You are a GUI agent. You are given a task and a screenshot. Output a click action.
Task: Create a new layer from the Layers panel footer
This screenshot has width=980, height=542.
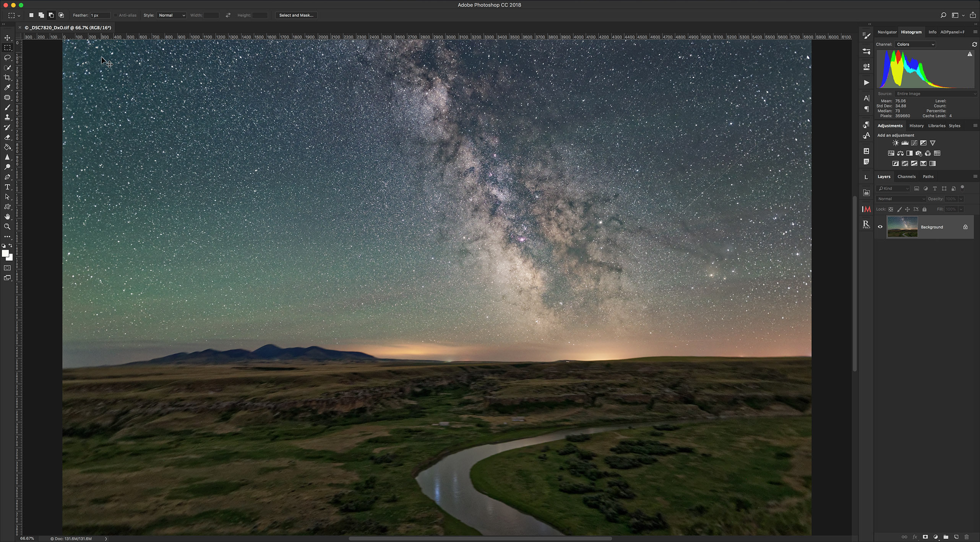click(x=956, y=537)
